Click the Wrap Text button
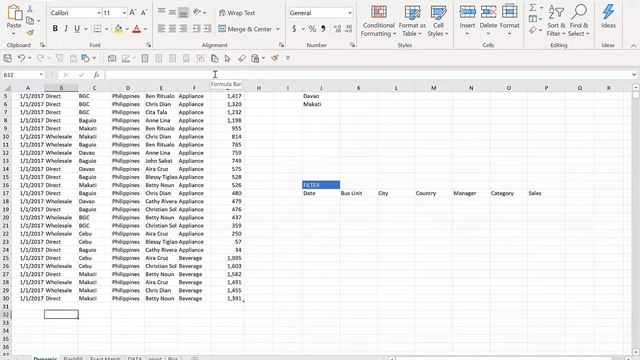 coord(237,13)
